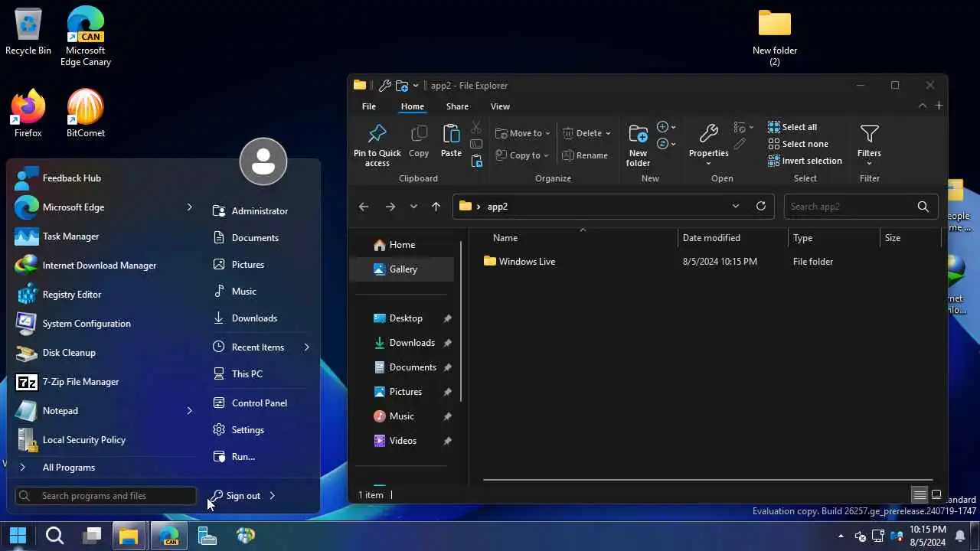Click the search magnifier icon in Explorer
This screenshot has height=551, width=980.
click(x=923, y=207)
